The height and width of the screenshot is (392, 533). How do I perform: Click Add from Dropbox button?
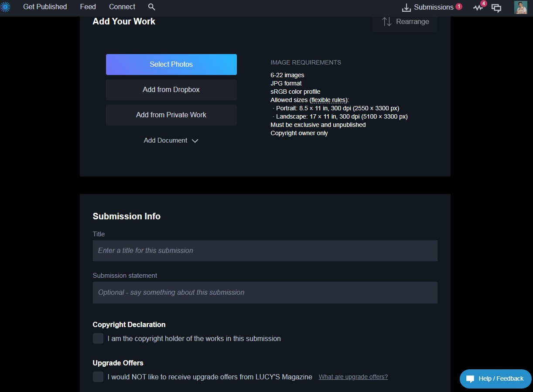(x=171, y=90)
